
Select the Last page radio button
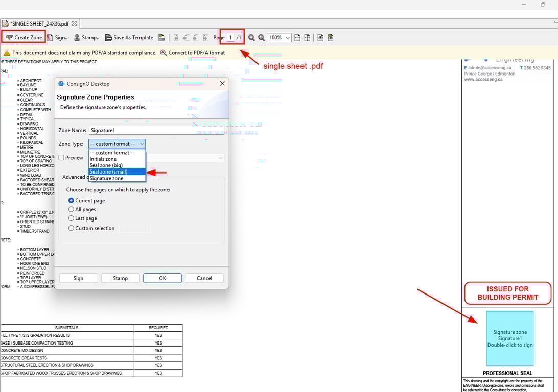coord(71,218)
